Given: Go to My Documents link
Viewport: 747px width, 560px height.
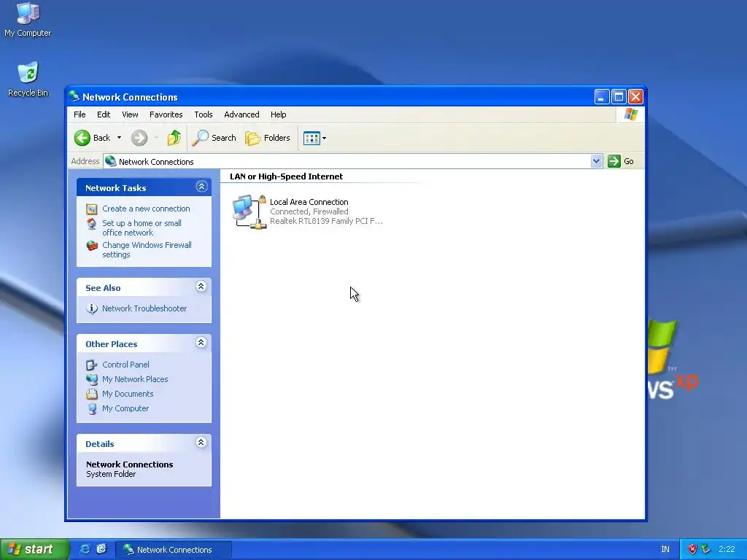Looking at the screenshot, I should [128, 394].
